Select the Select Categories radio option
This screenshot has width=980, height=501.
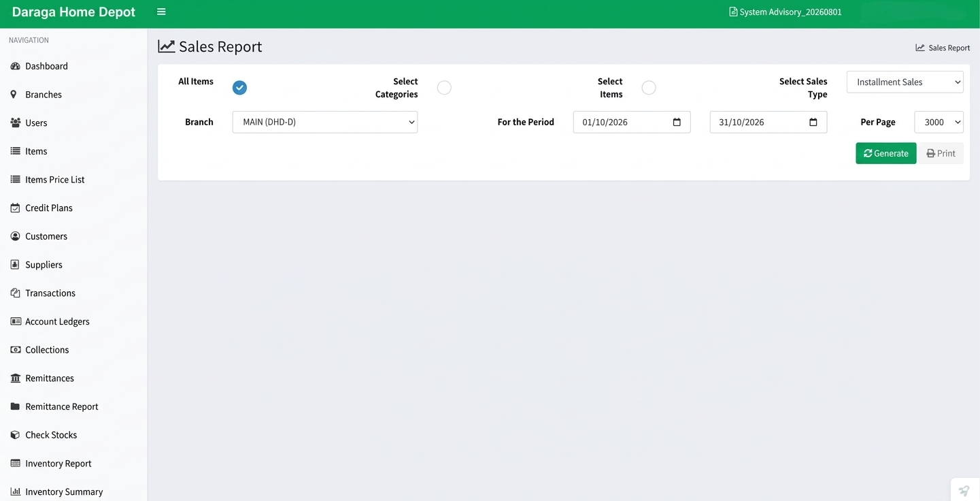click(444, 88)
